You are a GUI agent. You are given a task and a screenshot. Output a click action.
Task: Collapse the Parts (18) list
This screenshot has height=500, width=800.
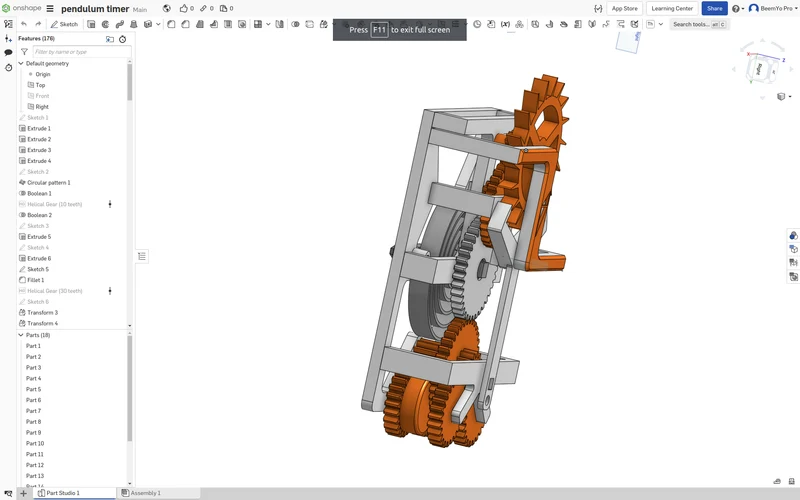pyautogui.click(x=21, y=335)
